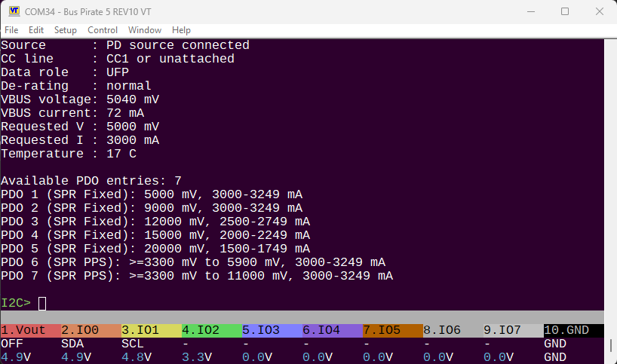This screenshot has width=617, height=364.
Task: Click the green 4.IO2 pin label
Action: point(211,330)
